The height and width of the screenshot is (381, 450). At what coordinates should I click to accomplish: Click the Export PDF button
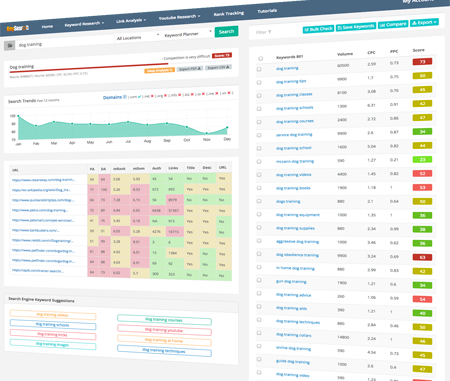click(x=190, y=69)
